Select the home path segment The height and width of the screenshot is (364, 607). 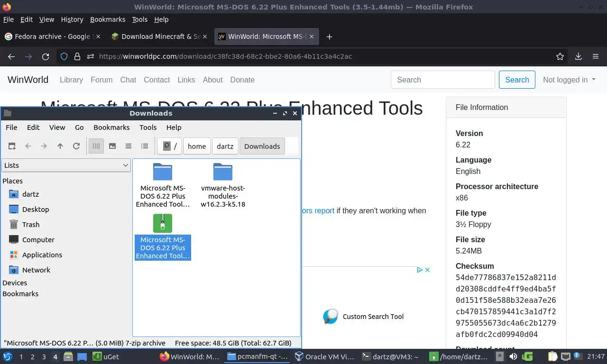click(197, 146)
